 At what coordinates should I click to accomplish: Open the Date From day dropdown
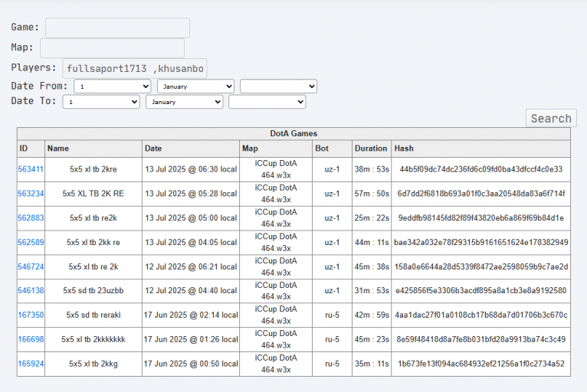(113, 87)
